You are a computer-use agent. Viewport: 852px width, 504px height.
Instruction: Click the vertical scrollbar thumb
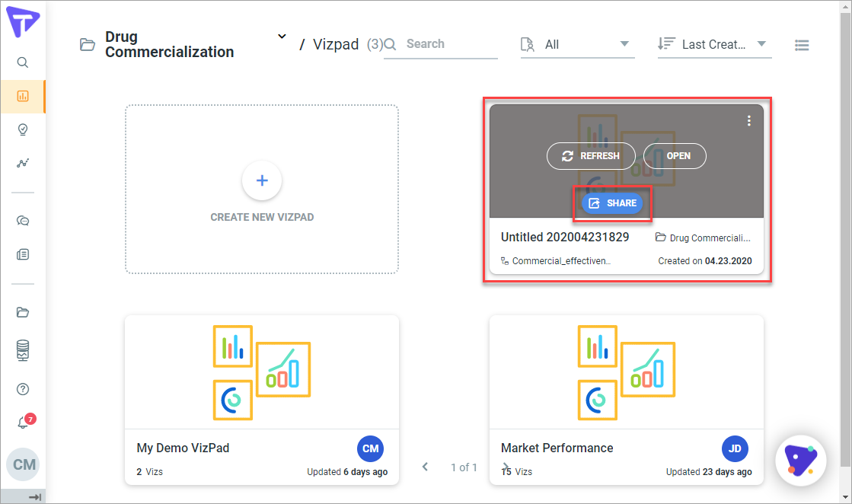845,239
